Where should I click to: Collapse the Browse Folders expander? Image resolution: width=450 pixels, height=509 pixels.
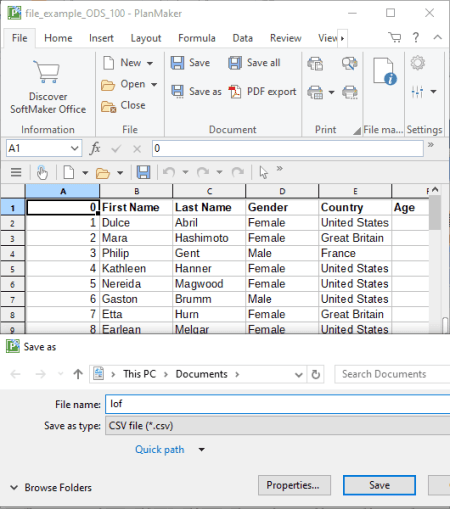coord(14,488)
